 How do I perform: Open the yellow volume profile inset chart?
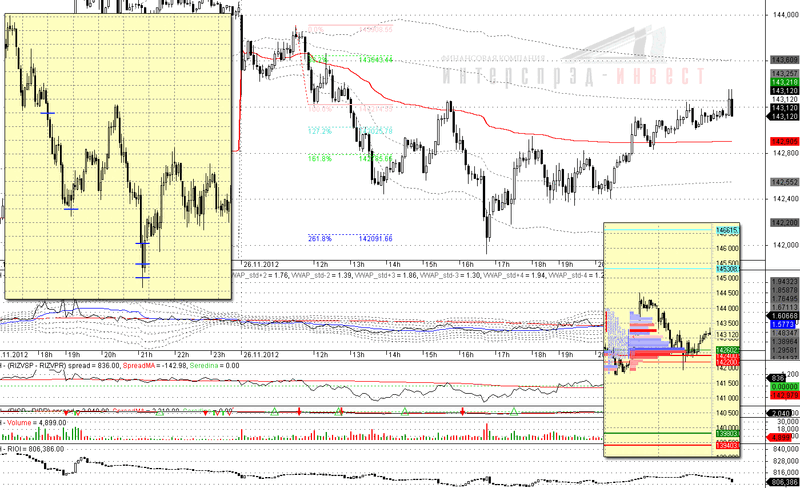coord(671,339)
